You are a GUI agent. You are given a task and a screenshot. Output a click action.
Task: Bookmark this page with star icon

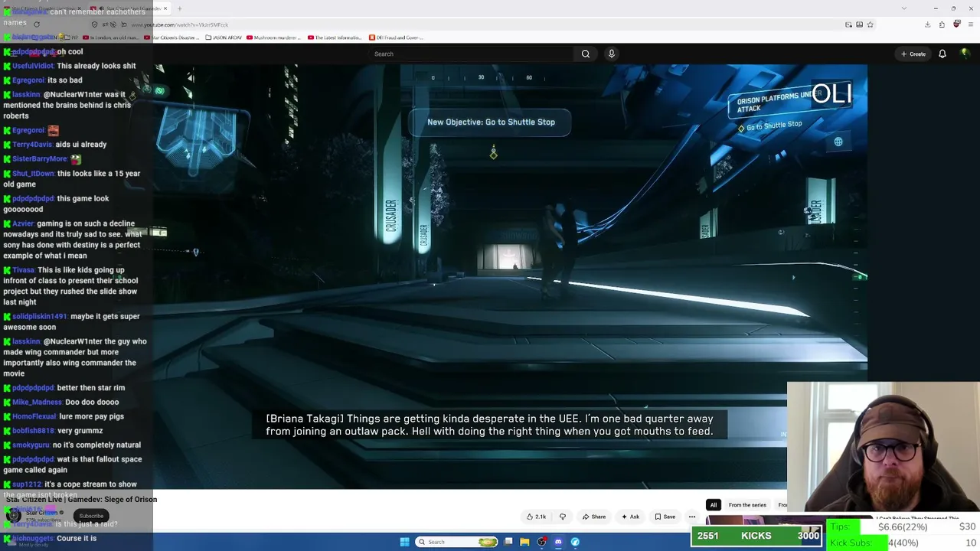[x=870, y=24]
